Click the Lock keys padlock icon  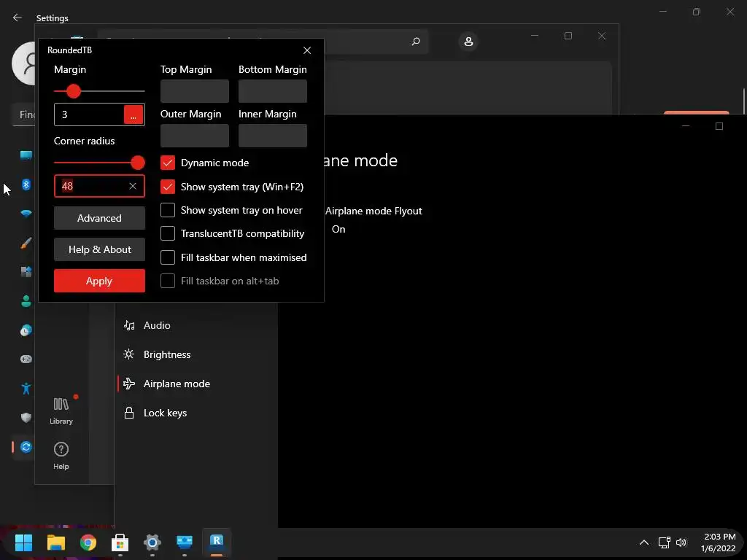tap(128, 413)
